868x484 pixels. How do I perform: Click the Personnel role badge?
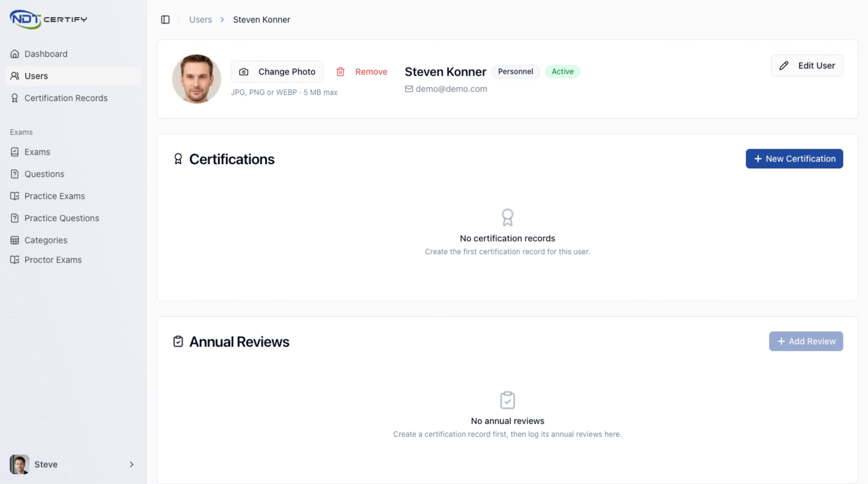(x=515, y=72)
